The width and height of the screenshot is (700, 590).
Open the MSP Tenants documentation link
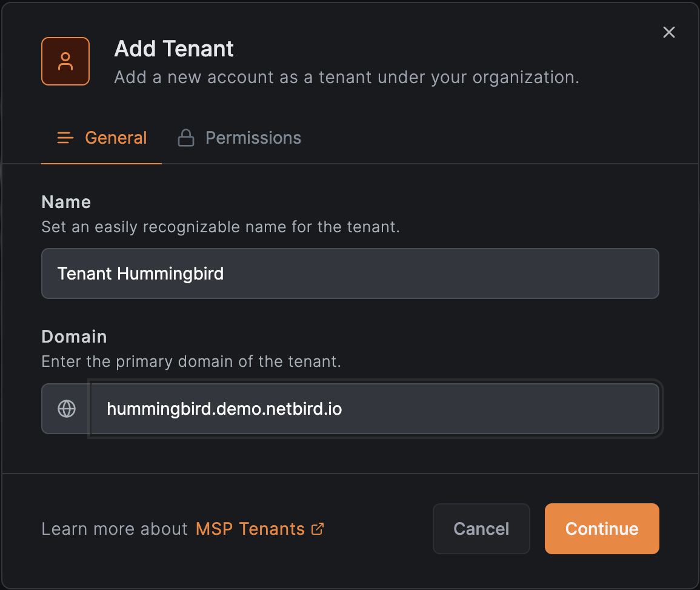click(250, 529)
